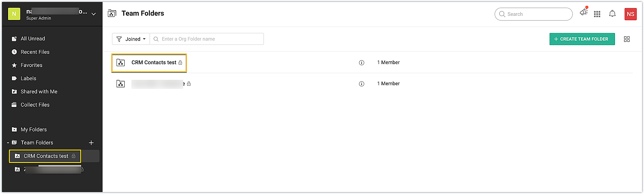Open the notifications bell

[612, 14]
